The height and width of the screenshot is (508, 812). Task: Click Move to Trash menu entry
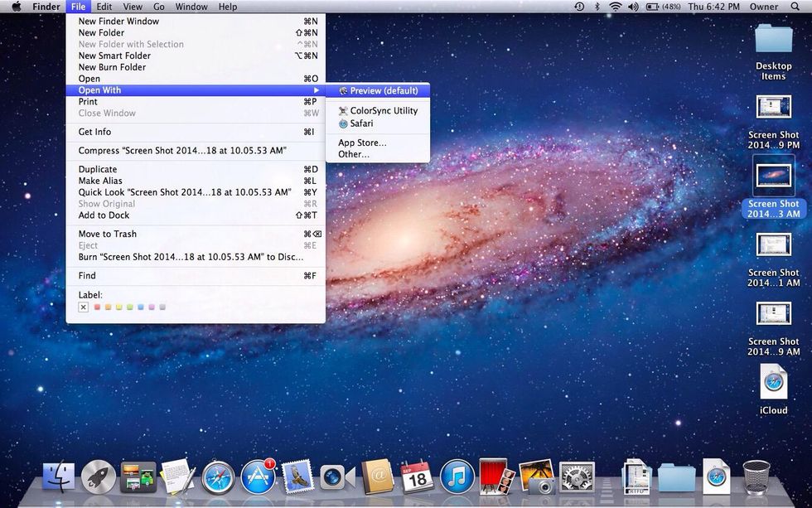pos(108,234)
